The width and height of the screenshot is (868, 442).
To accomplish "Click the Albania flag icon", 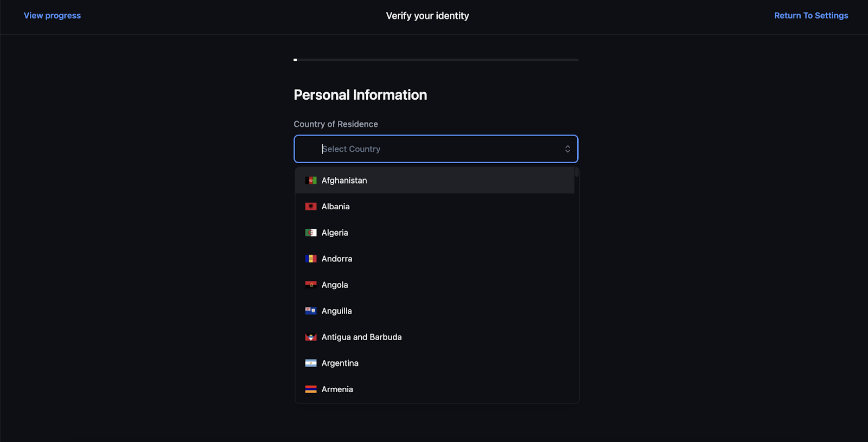I will (310, 207).
